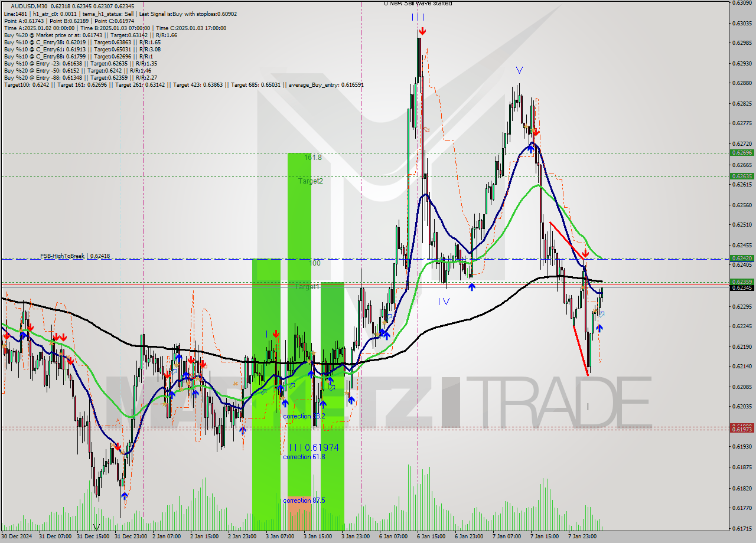Select the 'Target1' label
This screenshot has width=756, height=543.
click(x=307, y=286)
